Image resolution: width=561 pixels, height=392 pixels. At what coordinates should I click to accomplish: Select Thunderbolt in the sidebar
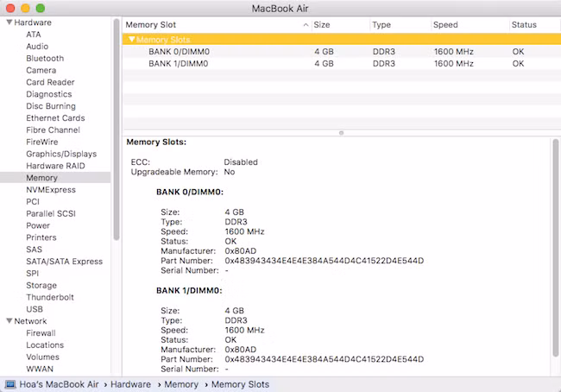50,297
